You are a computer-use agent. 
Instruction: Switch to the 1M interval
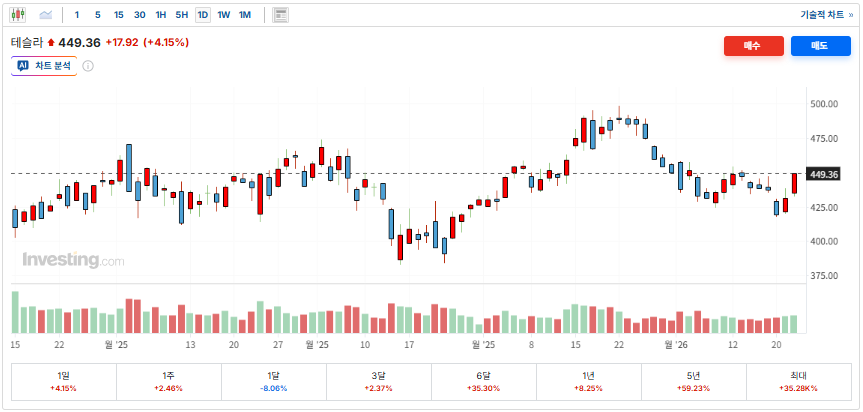(245, 15)
